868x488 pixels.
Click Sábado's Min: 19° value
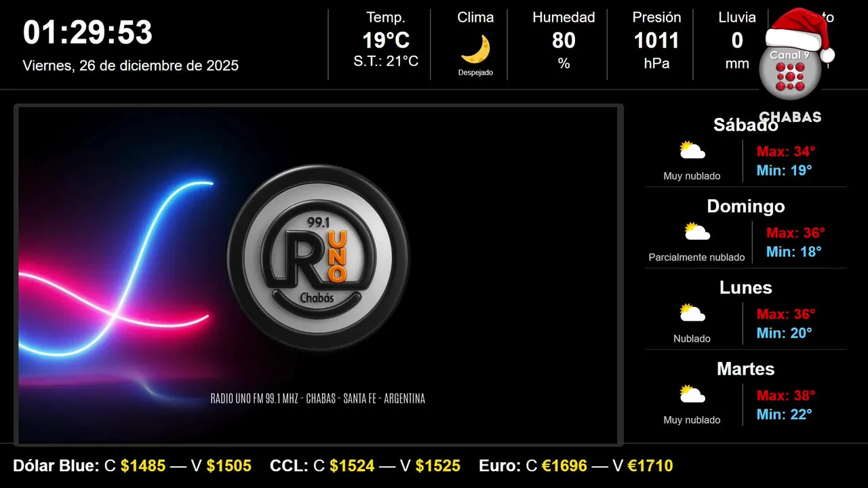tap(785, 170)
